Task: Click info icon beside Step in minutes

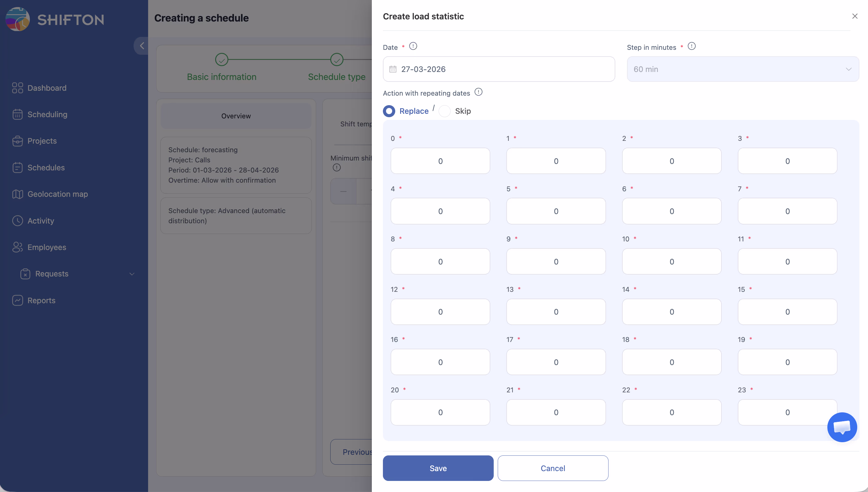Action: [x=692, y=46]
